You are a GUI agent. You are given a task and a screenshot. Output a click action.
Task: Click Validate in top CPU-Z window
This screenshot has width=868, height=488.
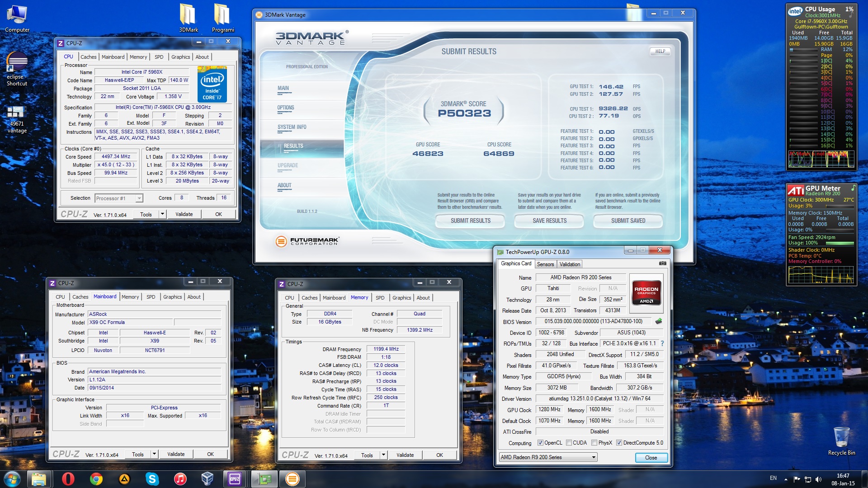point(184,214)
